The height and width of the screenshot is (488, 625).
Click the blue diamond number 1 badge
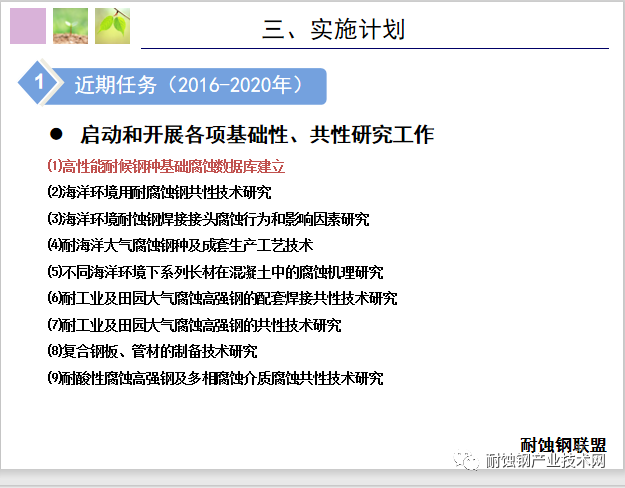click(37, 84)
